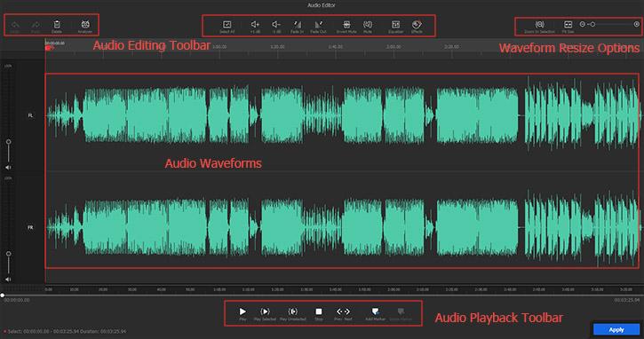The image size is (644, 339).
Task: Click the Select All icon
Action: pyautogui.click(x=227, y=25)
